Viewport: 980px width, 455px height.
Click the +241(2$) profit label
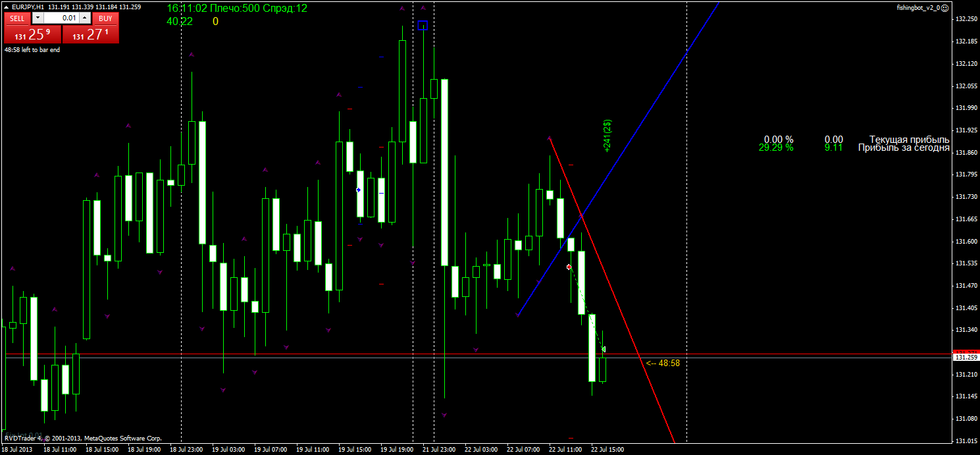tap(608, 136)
